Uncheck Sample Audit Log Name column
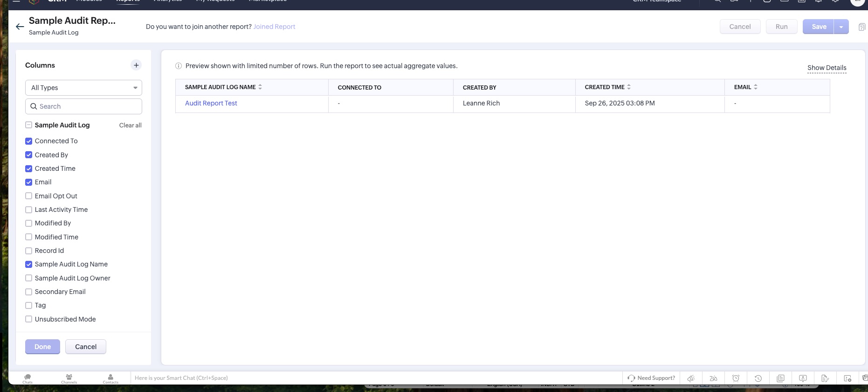868x392 pixels. coord(28,264)
